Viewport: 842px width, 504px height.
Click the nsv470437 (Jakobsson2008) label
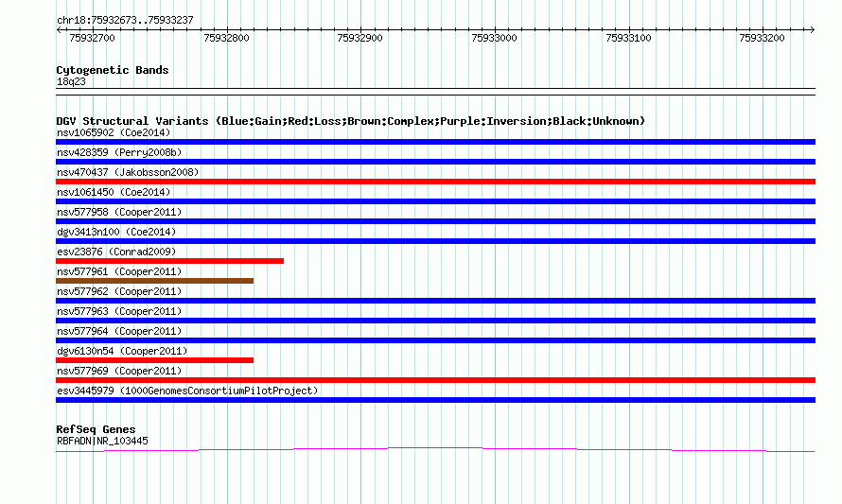coord(128,172)
